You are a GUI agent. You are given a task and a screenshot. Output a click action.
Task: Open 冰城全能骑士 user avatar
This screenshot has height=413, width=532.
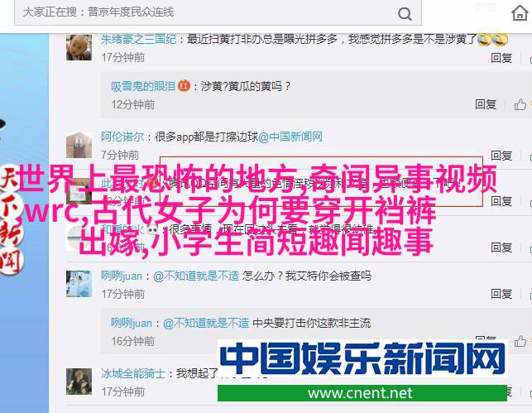(x=79, y=382)
